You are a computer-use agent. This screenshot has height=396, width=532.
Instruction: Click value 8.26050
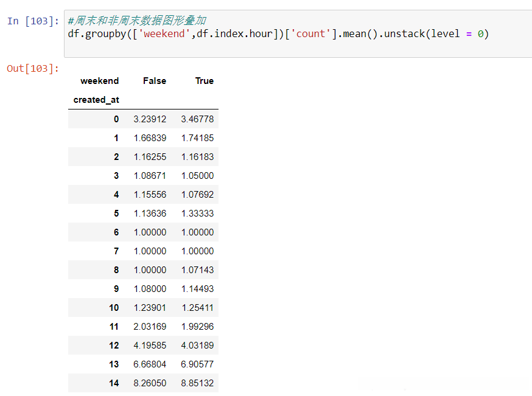point(150,383)
